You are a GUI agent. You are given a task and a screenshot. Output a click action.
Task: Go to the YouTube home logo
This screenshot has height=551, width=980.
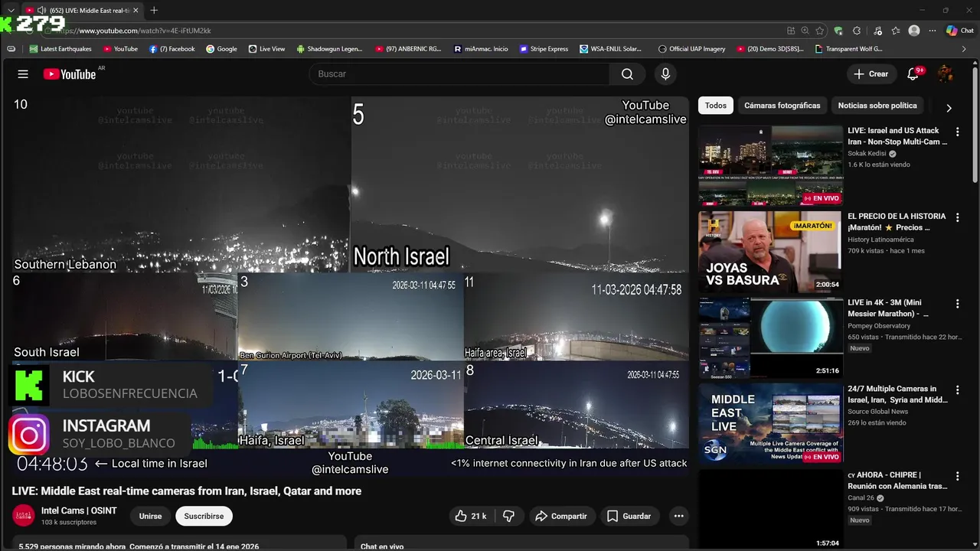point(70,74)
